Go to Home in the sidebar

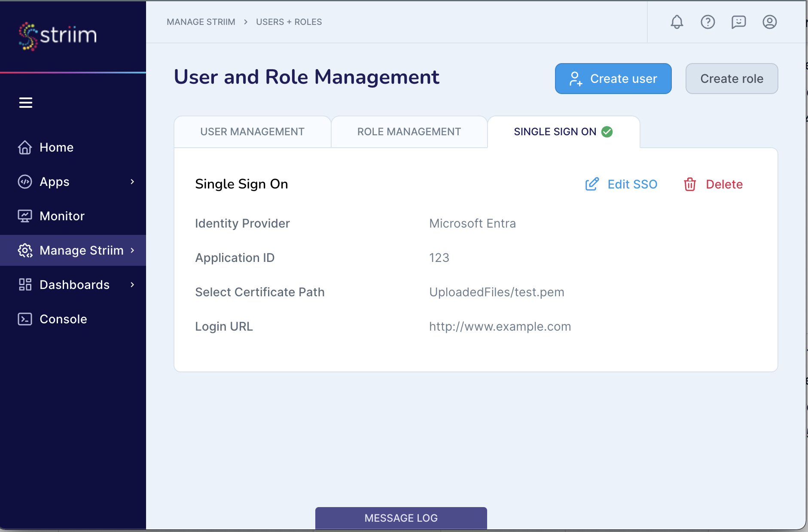pyautogui.click(x=73, y=147)
